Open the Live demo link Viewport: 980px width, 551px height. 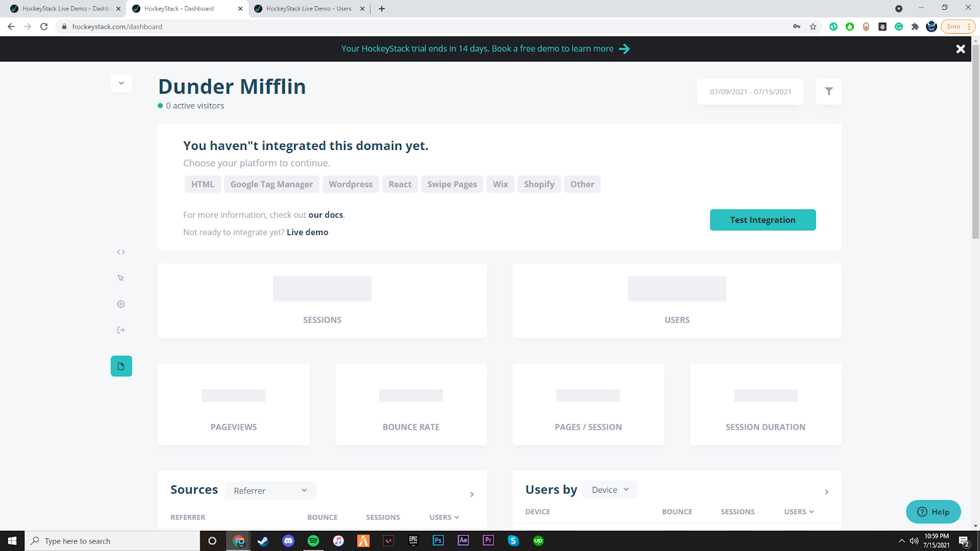pyautogui.click(x=307, y=232)
